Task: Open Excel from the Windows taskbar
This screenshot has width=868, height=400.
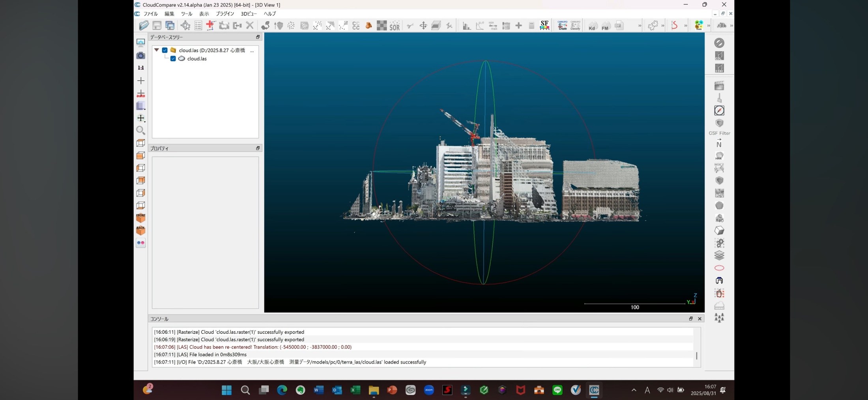Action: 355,390
